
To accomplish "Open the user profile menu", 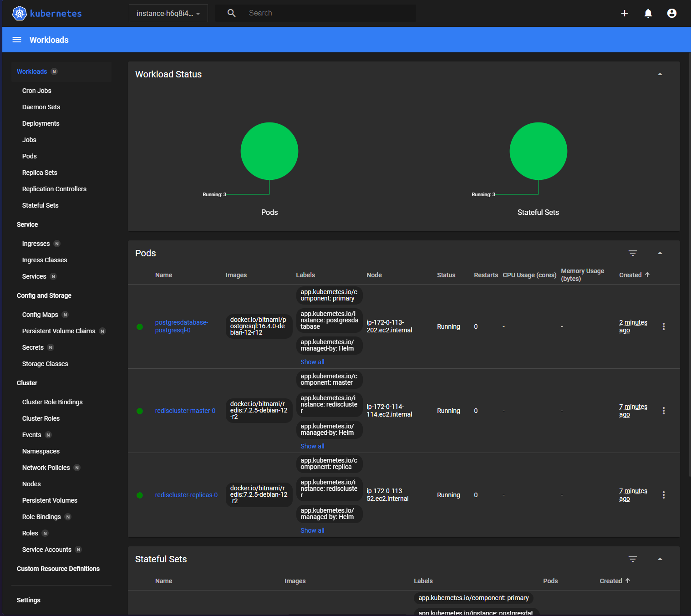I will 671,13.
